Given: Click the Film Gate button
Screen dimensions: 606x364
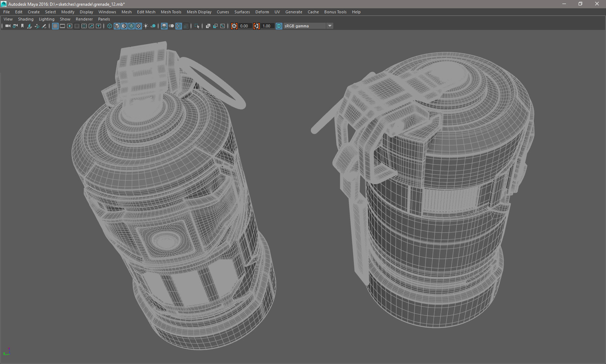Looking at the screenshot, I should coord(62,26).
